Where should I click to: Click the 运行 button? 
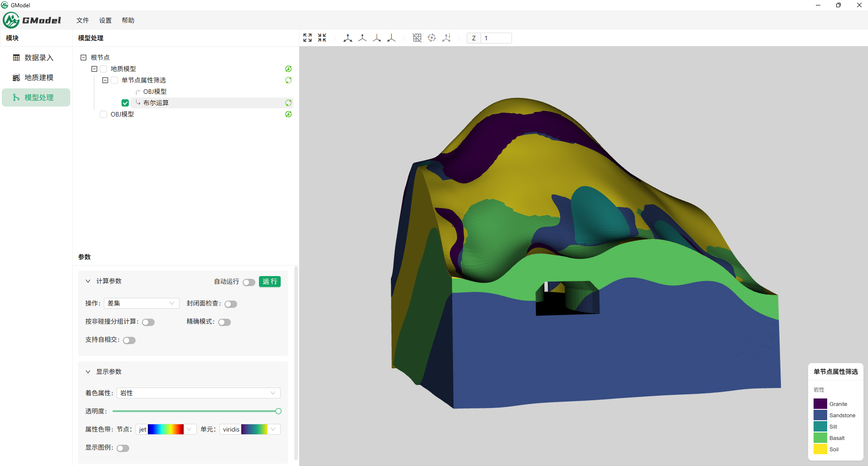270,282
